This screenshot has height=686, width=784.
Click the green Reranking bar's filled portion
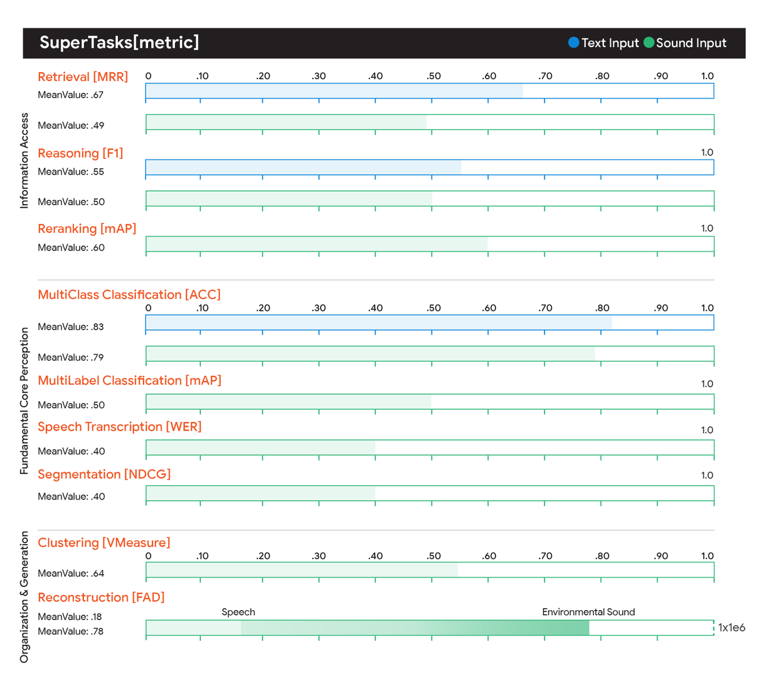[317, 244]
